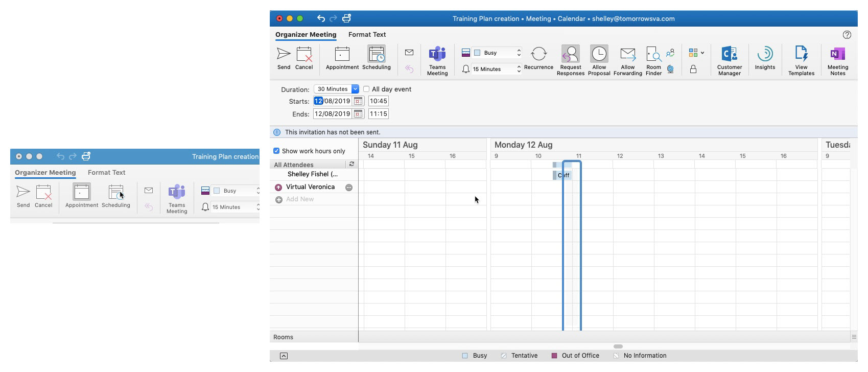Click options icon next to Virtual Veronica
This screenshot has width=868, height=372.
click(349, 188)
